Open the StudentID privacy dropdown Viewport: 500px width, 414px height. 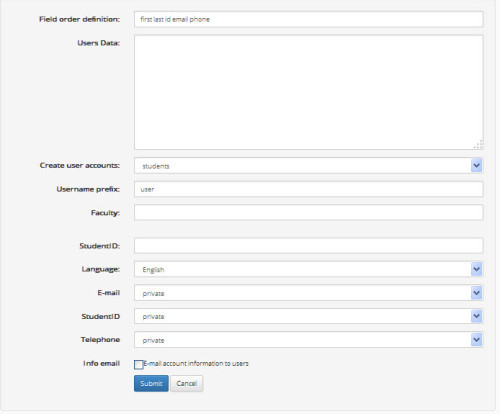point(308,316)
